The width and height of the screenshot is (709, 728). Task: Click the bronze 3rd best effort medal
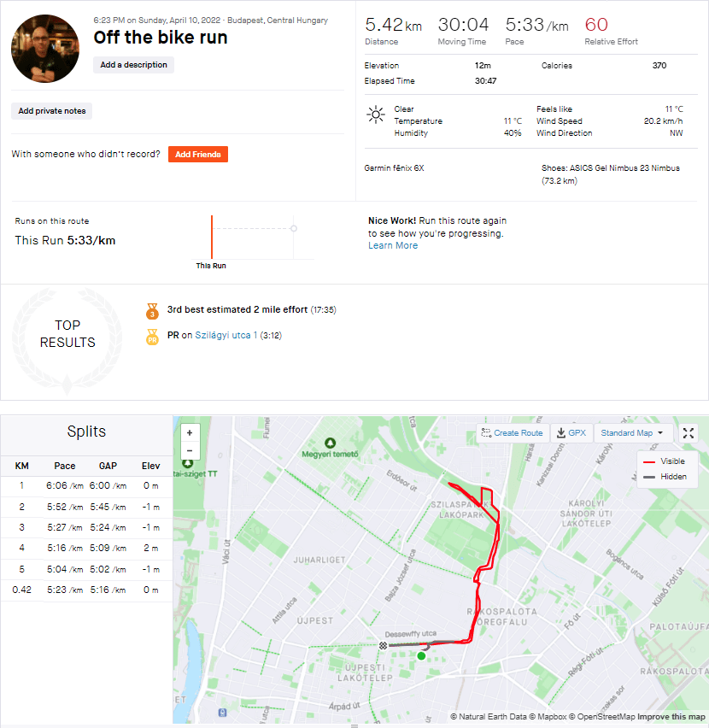(153, 310)
